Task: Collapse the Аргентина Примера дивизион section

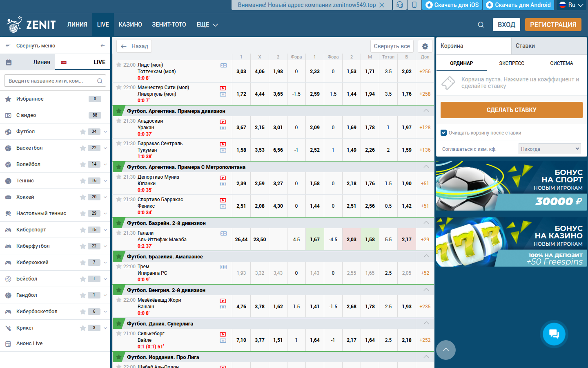Action: (x=426, y=111)
